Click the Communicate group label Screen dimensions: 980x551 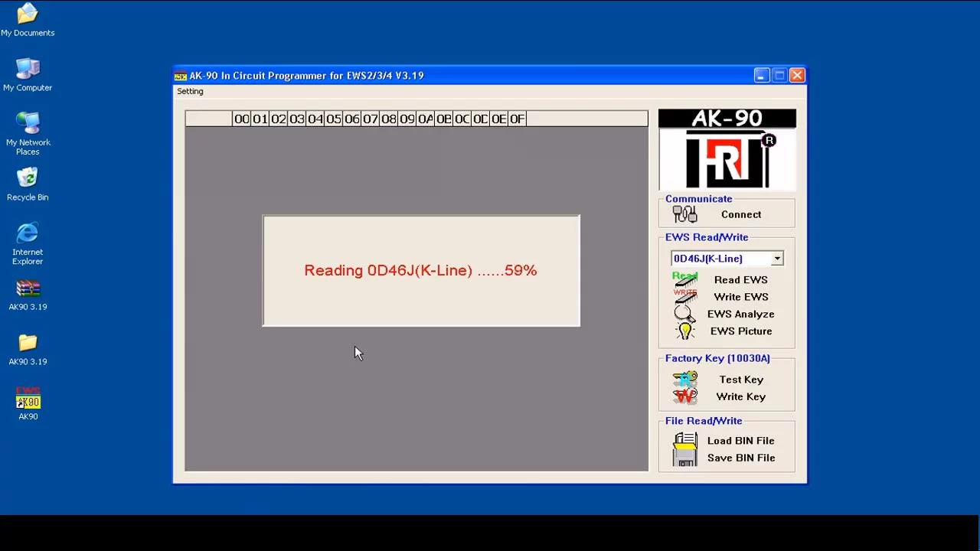pos(698,199)
